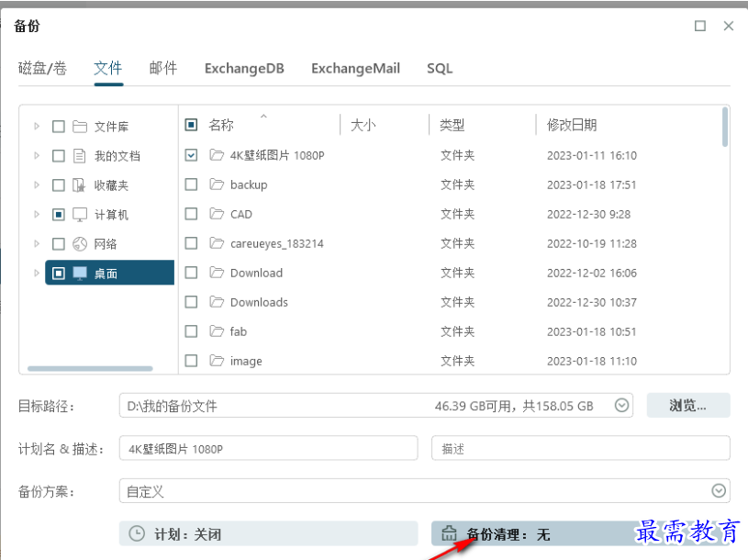Screen dimensions: 748x560
Task: Expand the 桌面 tree node
Action: tap(37, 274)
